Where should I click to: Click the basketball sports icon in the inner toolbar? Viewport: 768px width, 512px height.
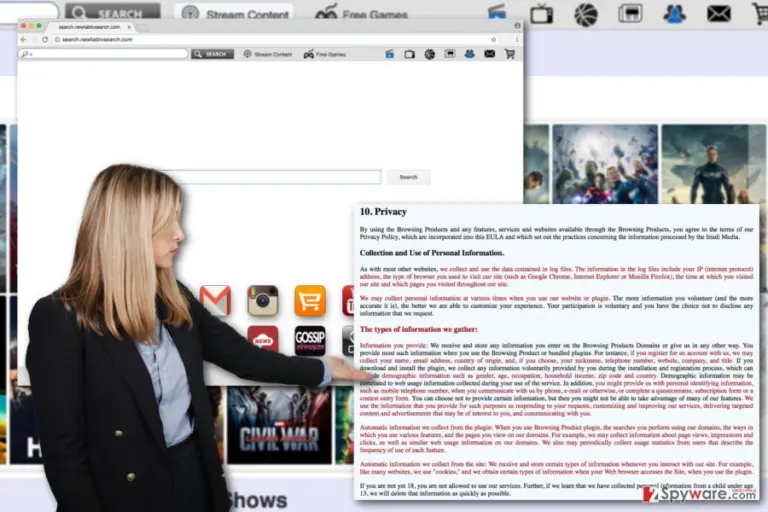point(430,54)
